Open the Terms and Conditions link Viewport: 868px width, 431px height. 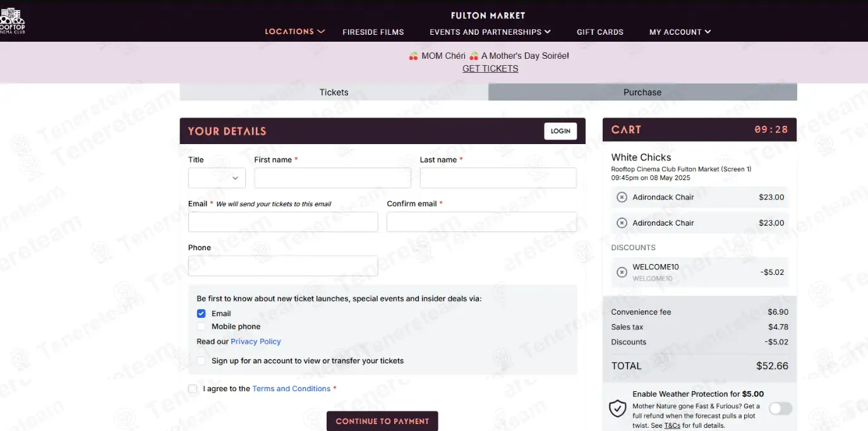[291, 389]
